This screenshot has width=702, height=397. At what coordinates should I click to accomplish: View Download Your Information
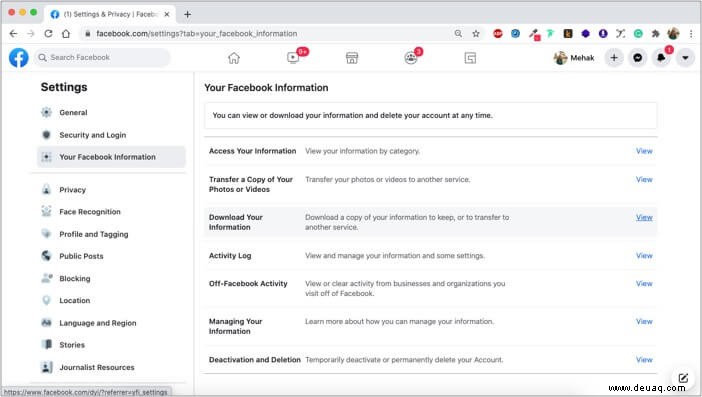(644, 218)
